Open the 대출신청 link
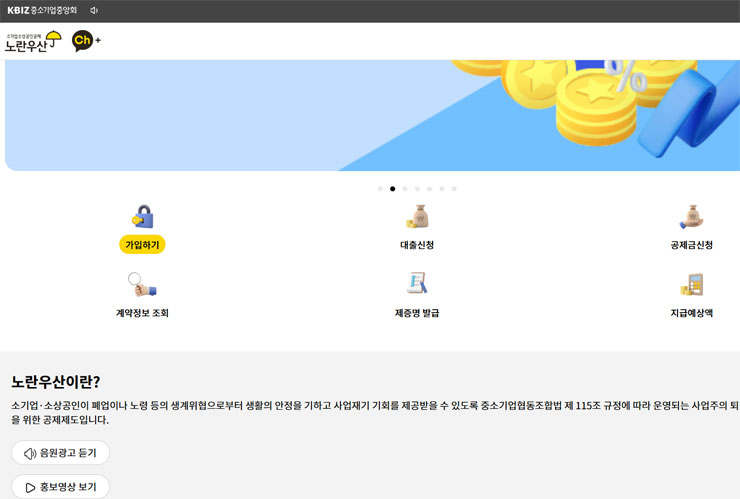 point(417,245)
